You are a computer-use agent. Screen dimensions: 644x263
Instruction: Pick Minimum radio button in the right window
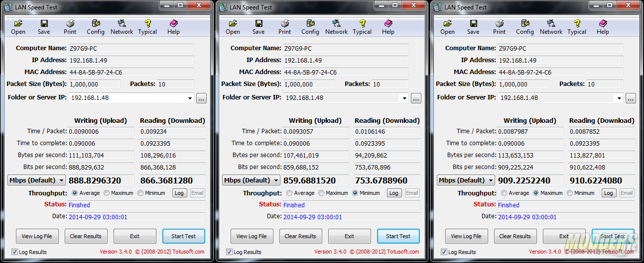(570, 193)
